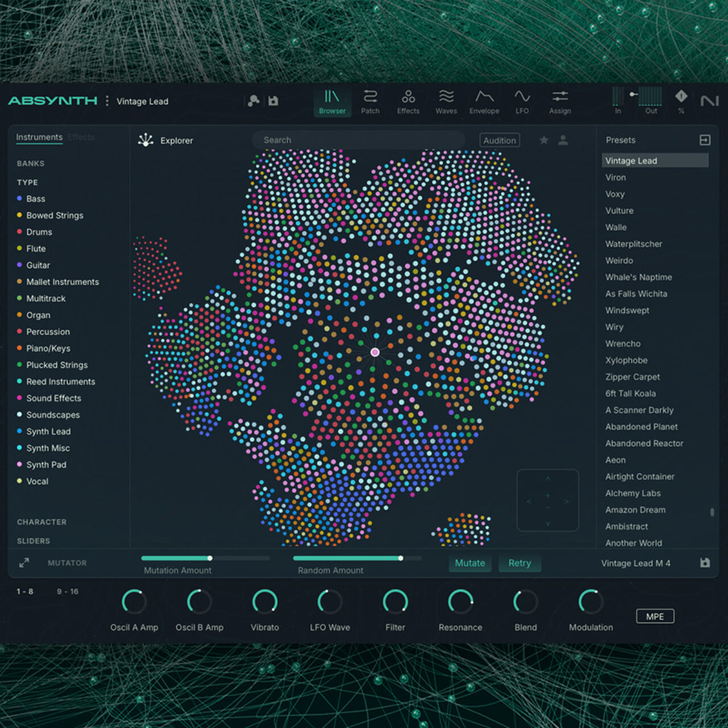Switch to the Waves view

[x=446, y=102]
